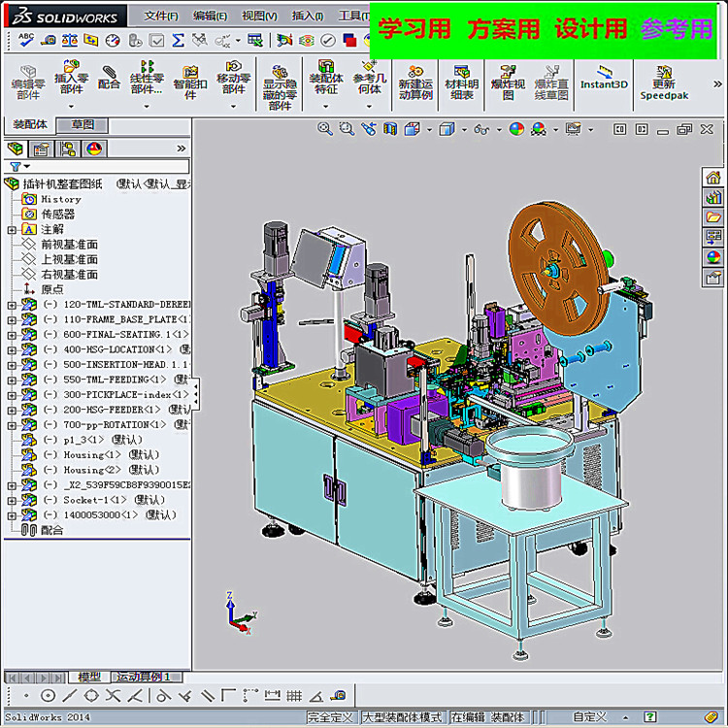Click Section View icon in view toolbar
The height and width of the screenshot is (728, 728).
pyautogui.click(x=390, y=128)
